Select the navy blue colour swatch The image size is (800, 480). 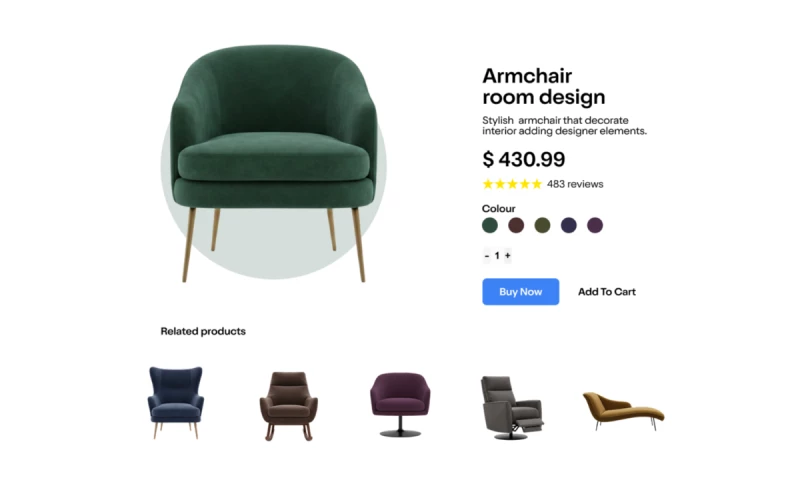click(568, 225)
